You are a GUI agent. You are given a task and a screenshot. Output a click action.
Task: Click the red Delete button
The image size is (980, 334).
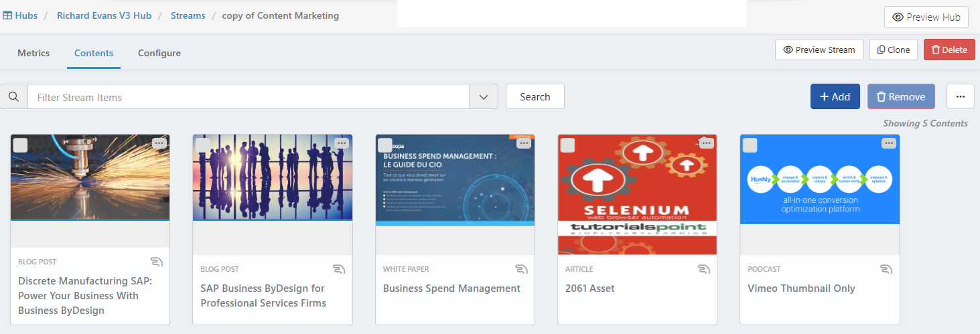click(949, 50)
